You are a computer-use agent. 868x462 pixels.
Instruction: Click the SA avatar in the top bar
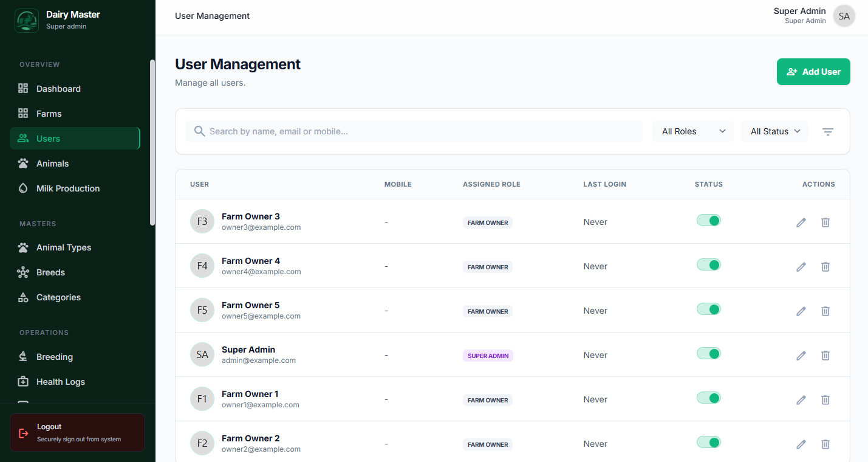[x=844, y=16]
